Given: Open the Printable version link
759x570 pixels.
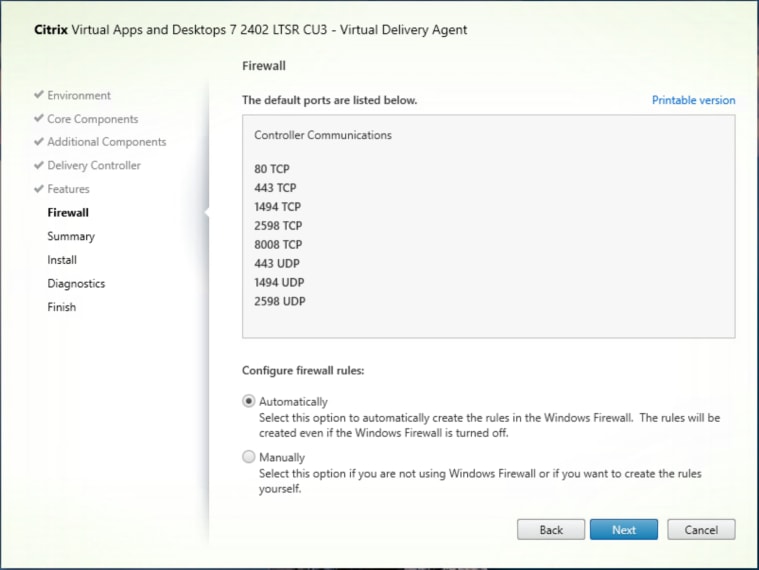Looking at the screenshot, I should click(693, 100).
